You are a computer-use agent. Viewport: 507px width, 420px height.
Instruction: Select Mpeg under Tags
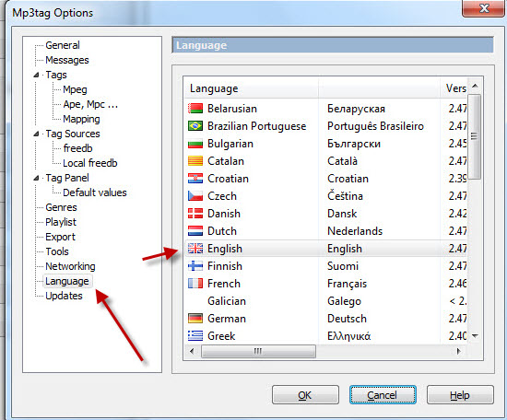pos(75,89)
